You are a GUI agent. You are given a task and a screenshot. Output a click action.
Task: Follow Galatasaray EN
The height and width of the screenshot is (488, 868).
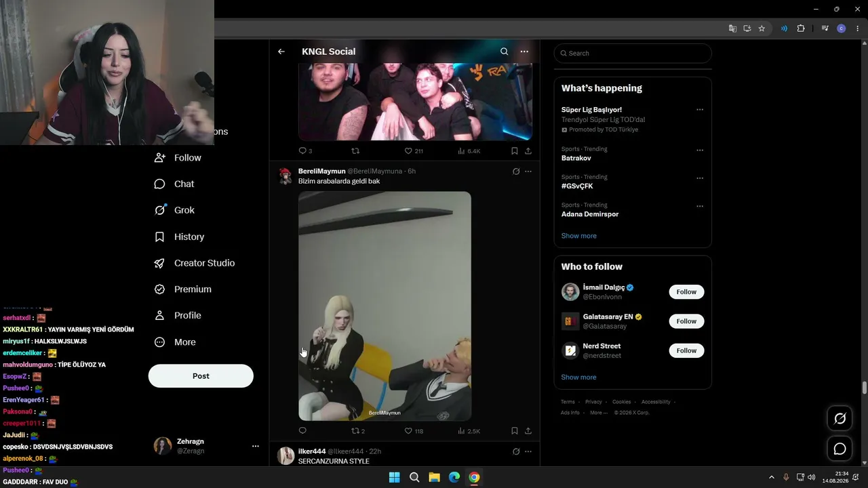click(686, 321)
